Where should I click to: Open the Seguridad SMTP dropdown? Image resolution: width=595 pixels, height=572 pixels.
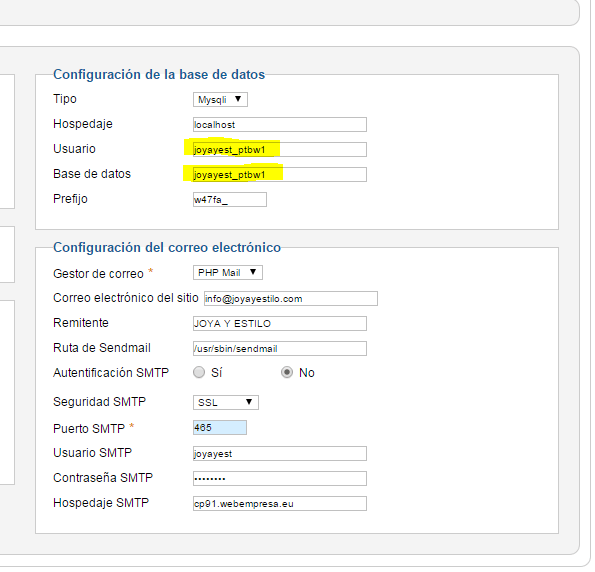click(226, 403)
